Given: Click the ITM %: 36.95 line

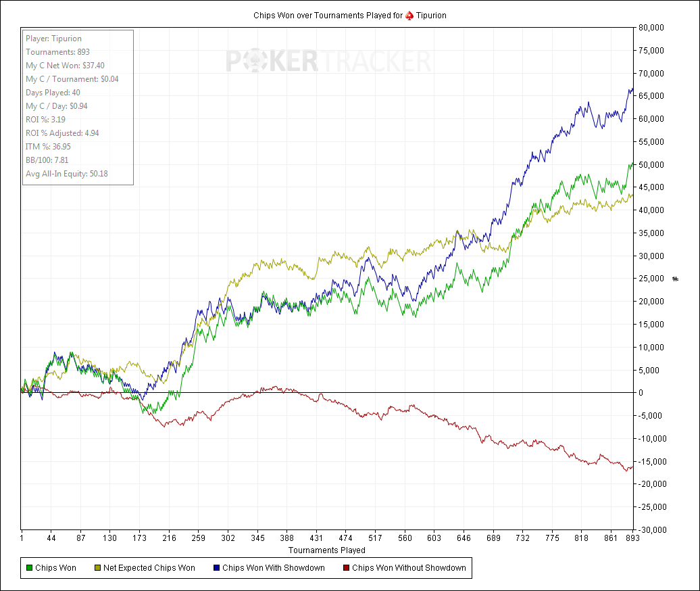Looking at the screenshot, I should tap(48, 147).
